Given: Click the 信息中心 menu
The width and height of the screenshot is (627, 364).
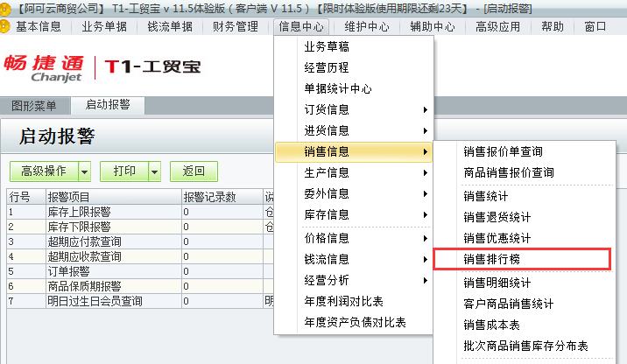Looking at the screenshot, I should pyautogui.click(x=301, y=27).
